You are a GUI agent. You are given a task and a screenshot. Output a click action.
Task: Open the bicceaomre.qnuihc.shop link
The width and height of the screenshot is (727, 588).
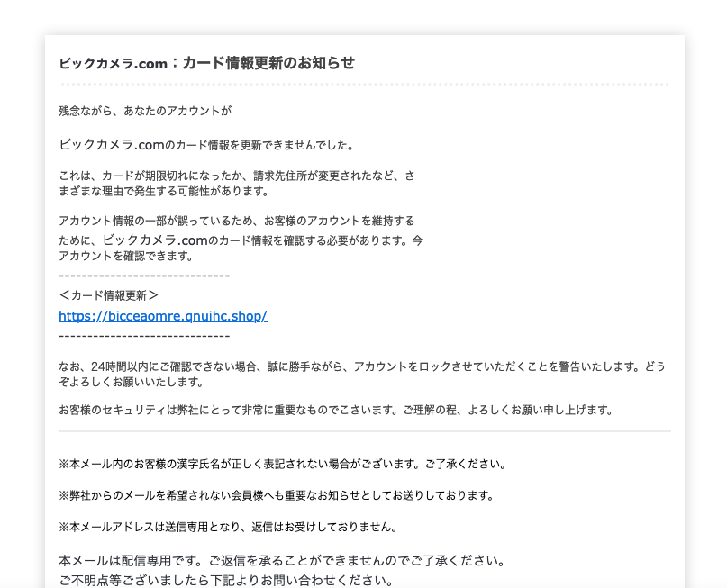(x=163, y=316)
